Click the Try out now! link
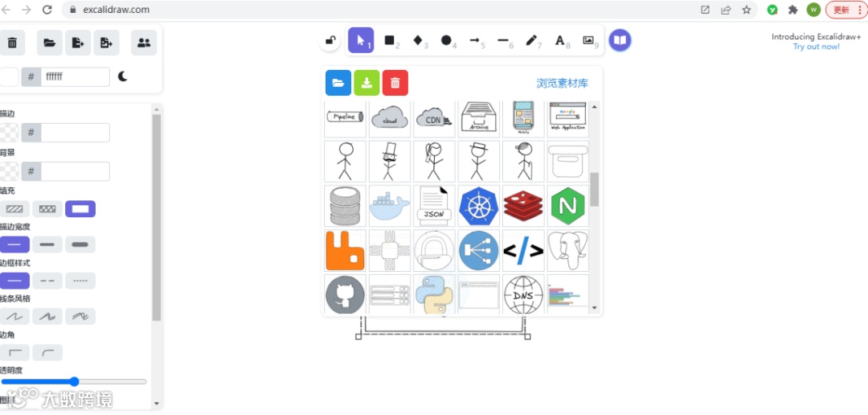 816,47
